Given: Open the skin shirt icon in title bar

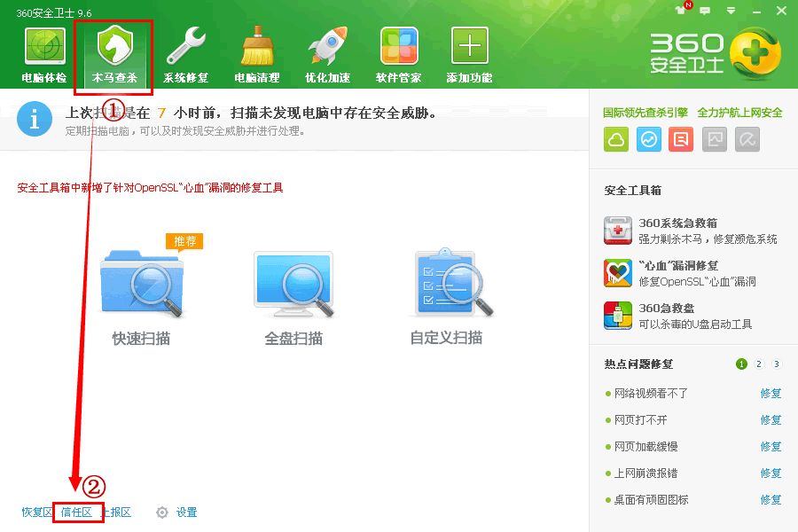Looking at the screenshot, I should tap(680, 10).
